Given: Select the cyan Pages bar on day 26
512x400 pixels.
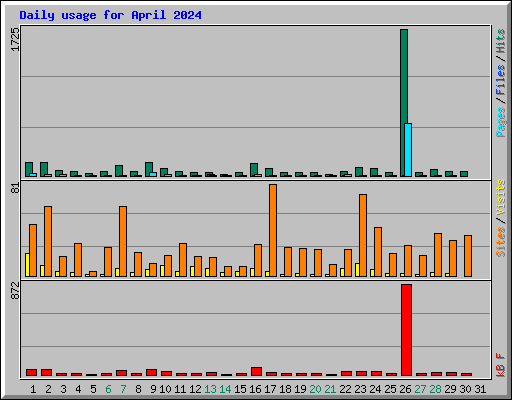Looking at the screenshot, I should coord(408,150).
